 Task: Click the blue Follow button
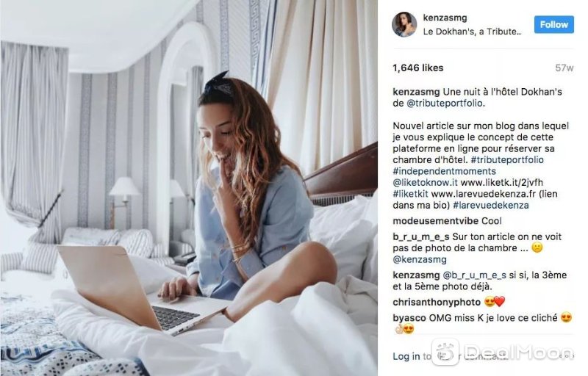click(x=554, y=25)
